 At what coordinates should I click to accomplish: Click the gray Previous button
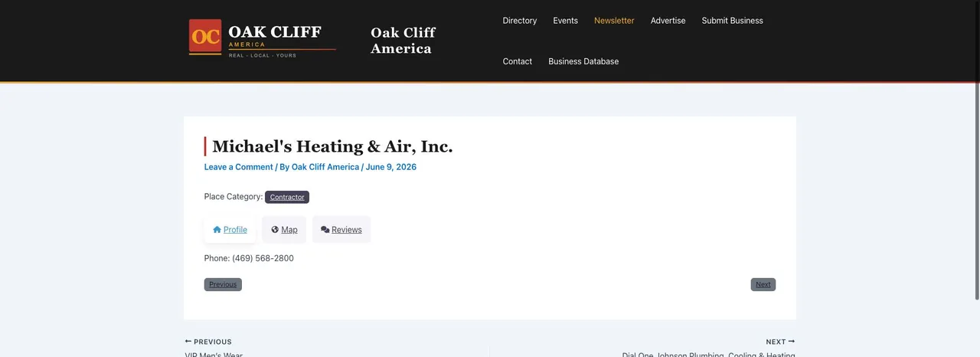[x=223, y=284]
